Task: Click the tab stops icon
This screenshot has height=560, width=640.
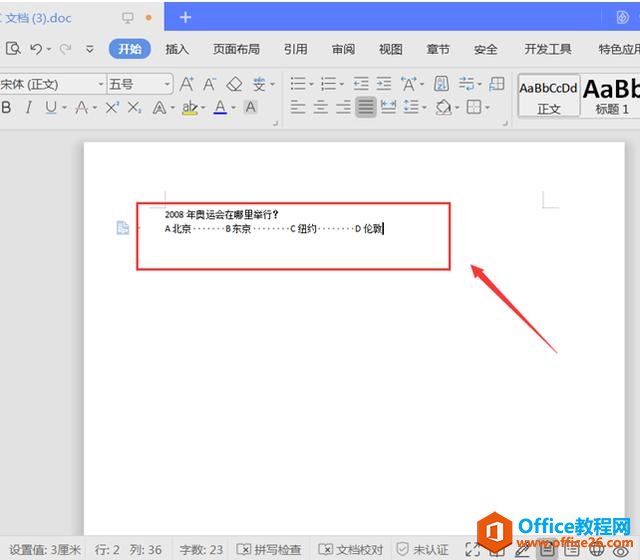Action: pyautogui.click(x=497, y=84)
